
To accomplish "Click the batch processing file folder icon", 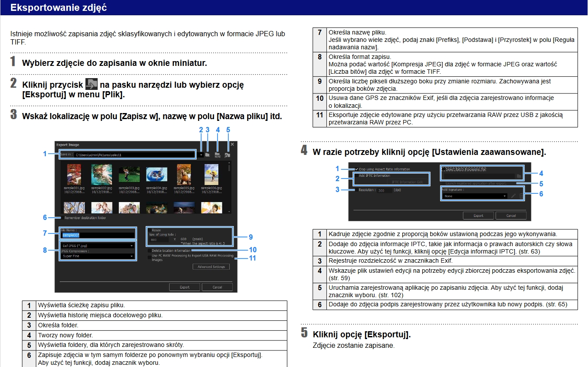I will coord(519,176).
